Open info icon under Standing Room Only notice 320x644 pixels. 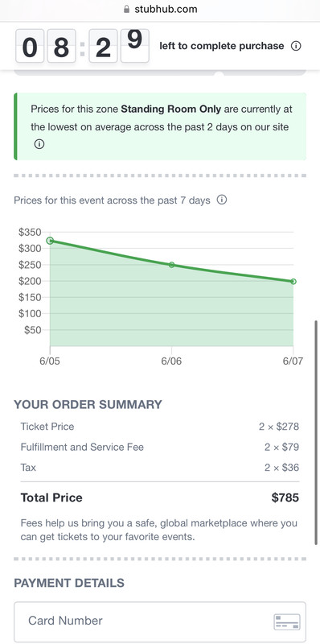point(39,145)
